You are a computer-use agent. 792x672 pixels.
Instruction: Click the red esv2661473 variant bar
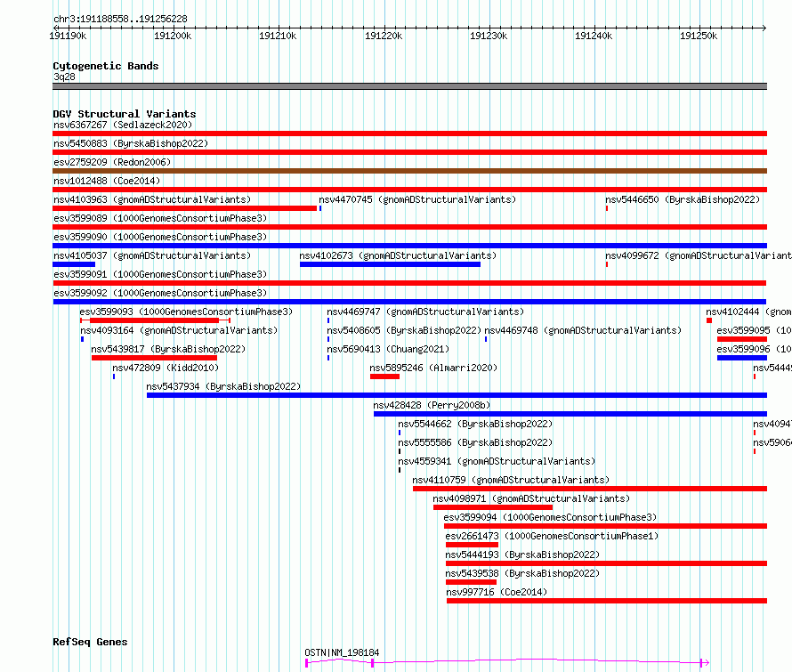472,545
